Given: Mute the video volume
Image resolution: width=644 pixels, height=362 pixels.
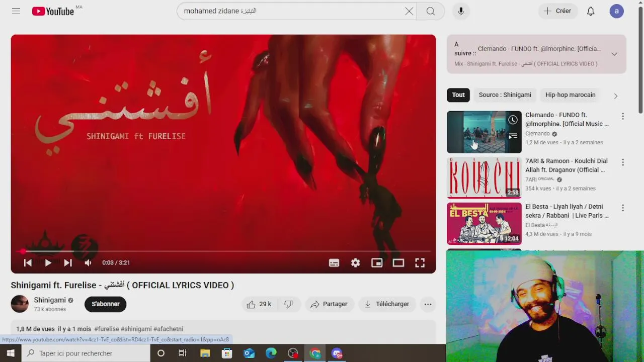Looking at the screenshot, I should click(88, 262).
